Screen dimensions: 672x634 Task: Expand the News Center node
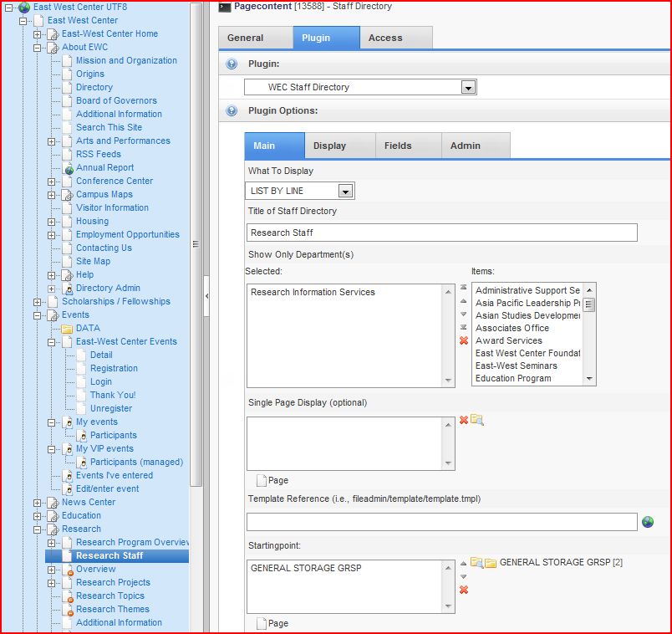click(x=38, y=503)
